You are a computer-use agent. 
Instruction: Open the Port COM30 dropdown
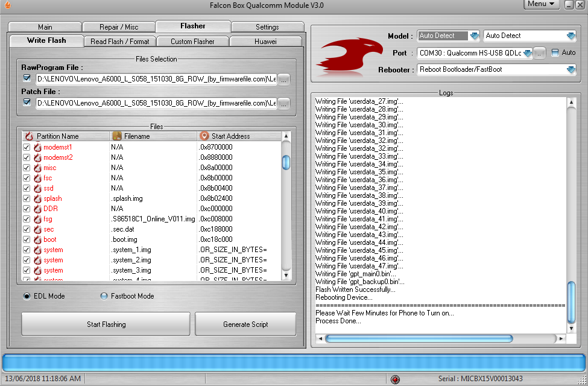pos(527,53)
